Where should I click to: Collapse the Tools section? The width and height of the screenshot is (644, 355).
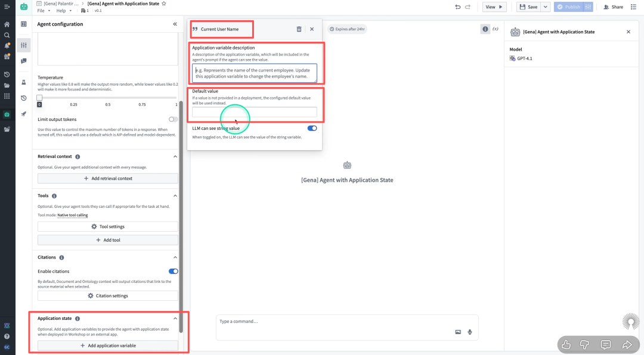(175, 196)
